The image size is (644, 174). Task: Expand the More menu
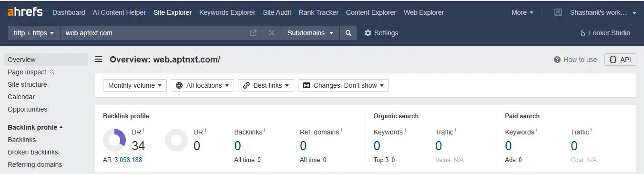522,12
